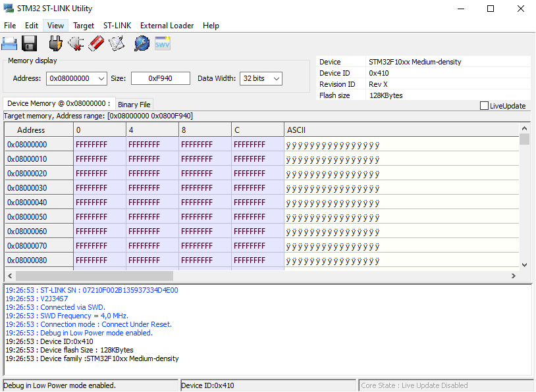The height and width of the screenshot is (392, 536).
Task: Click FFFFFFFF cell in column 0 of row 0x08000000
Action: [x=100, y=145]
